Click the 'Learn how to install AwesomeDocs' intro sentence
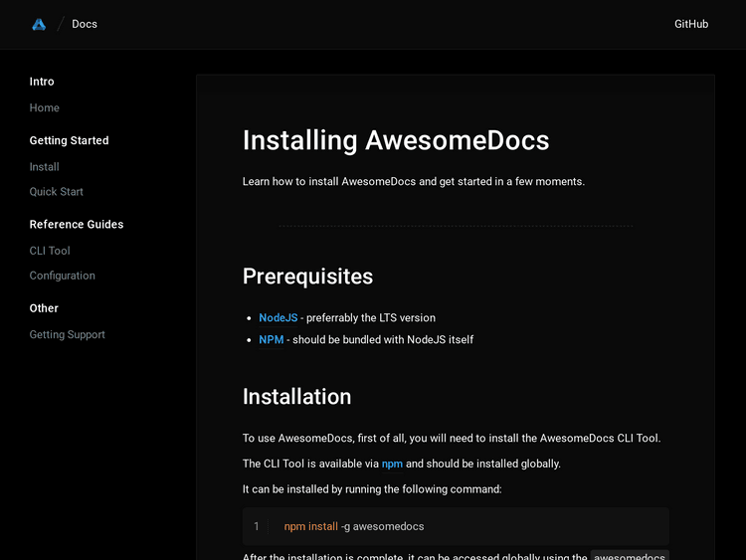 [414, 182]
